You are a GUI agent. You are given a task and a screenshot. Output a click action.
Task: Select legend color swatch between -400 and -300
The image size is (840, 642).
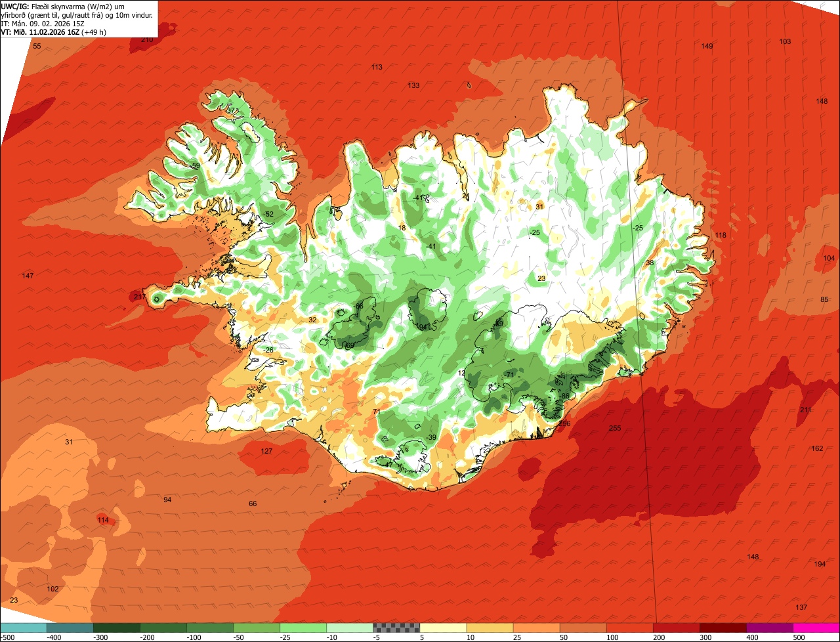[70, 628]
